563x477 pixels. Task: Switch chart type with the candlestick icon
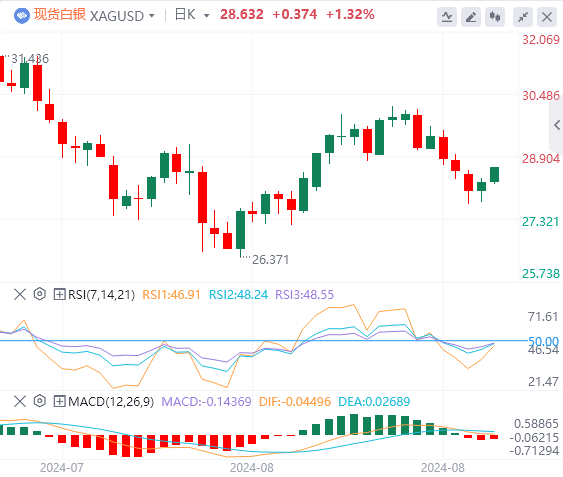point(495,17)
